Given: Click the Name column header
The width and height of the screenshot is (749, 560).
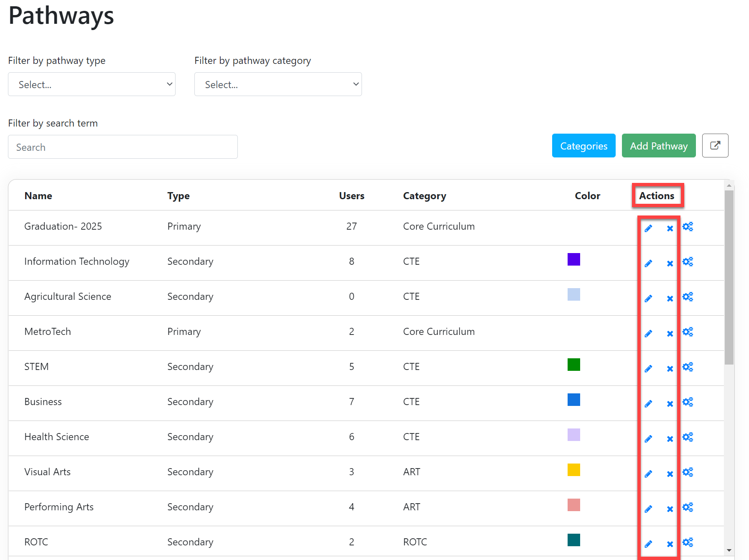Looking at the screenshot, I should click(x=38, y=196).
